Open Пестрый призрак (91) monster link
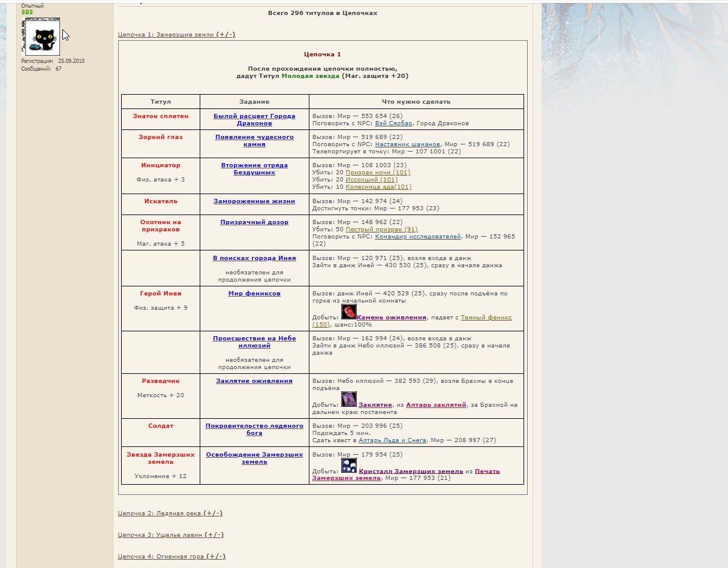 click(381, 229)
